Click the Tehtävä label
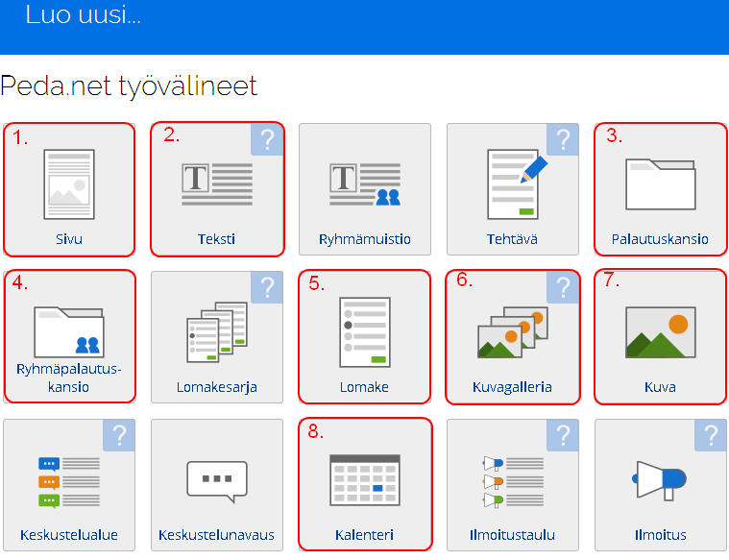The image size is (729, 560). tap(512, 239)
